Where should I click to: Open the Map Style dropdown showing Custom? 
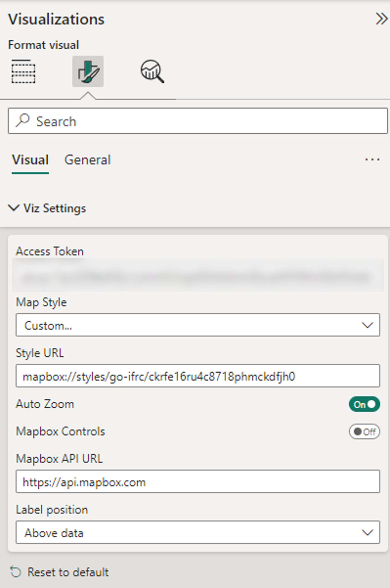(x=198, y=325)
